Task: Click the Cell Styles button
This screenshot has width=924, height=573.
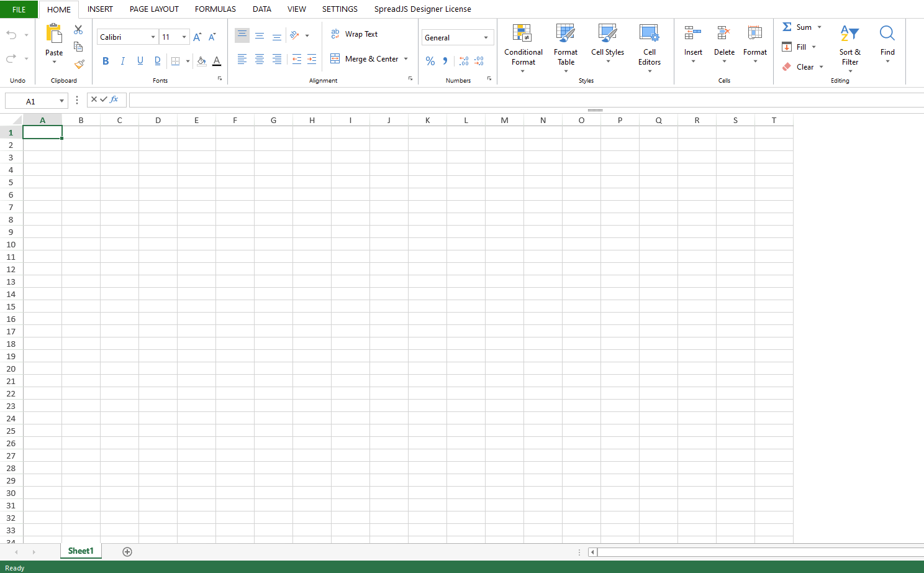Action: tap(607, 44)
